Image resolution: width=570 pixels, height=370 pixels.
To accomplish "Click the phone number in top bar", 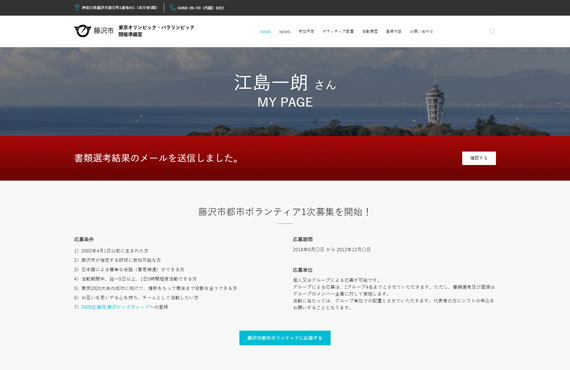I will (x=201, y=8).
